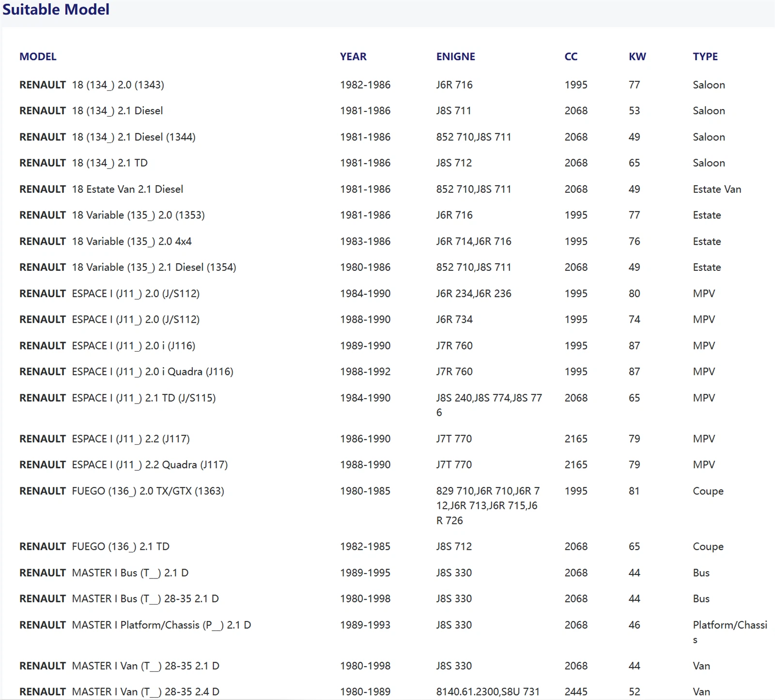Click engine 'J8S 712' in FUEGO row
This screenshot has width=775, height=700.
coord(454,546)
